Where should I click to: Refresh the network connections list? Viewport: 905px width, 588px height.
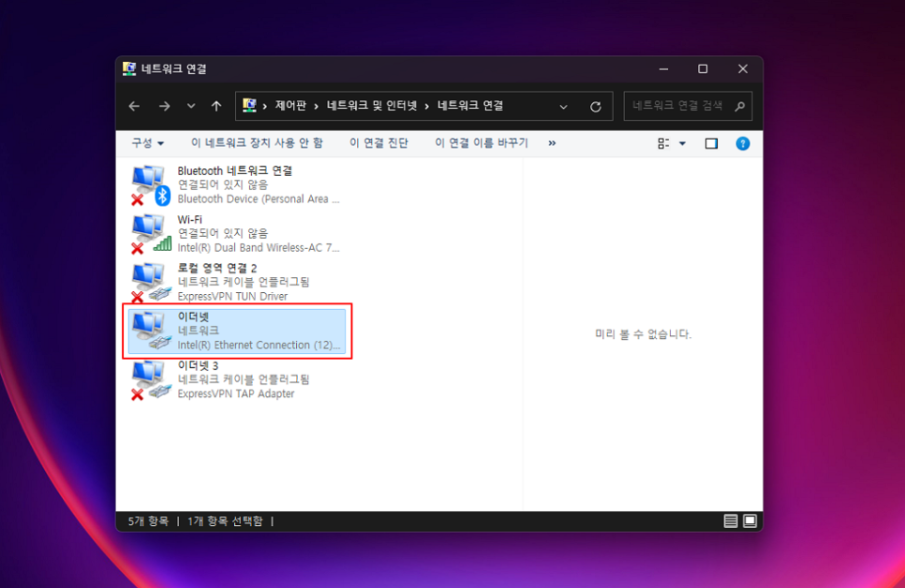pyautogui.click(x=596, y=107)
